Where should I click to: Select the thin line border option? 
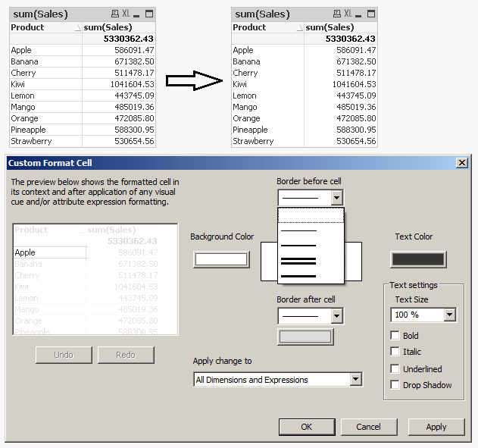311,230
